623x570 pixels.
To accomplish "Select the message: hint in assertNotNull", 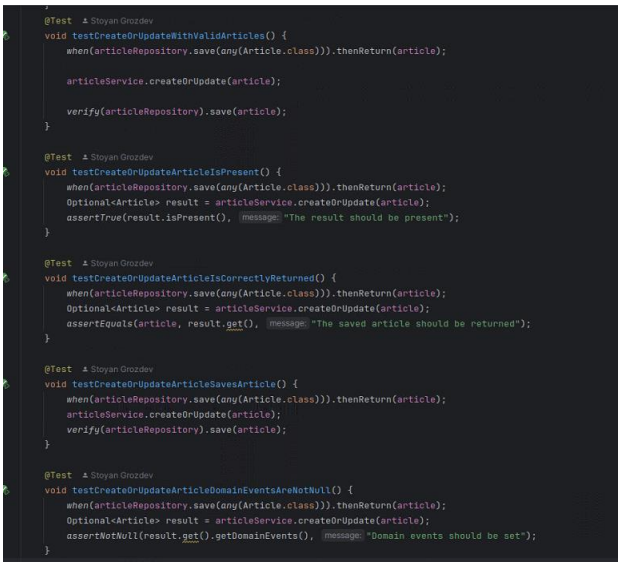I will point(342,535).
